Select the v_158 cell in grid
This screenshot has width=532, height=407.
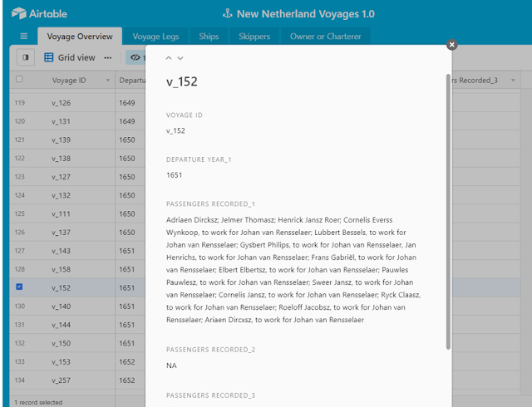tap(62, 269)
